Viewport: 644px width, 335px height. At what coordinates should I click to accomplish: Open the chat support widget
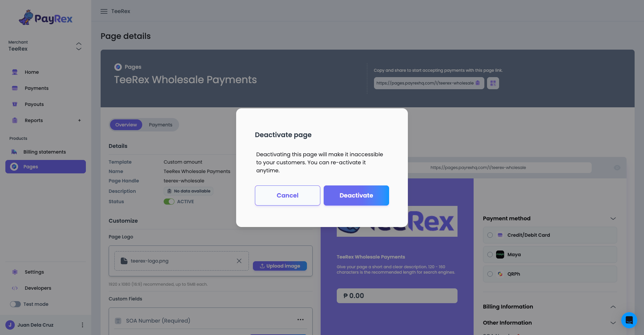[x=629, y=320]
